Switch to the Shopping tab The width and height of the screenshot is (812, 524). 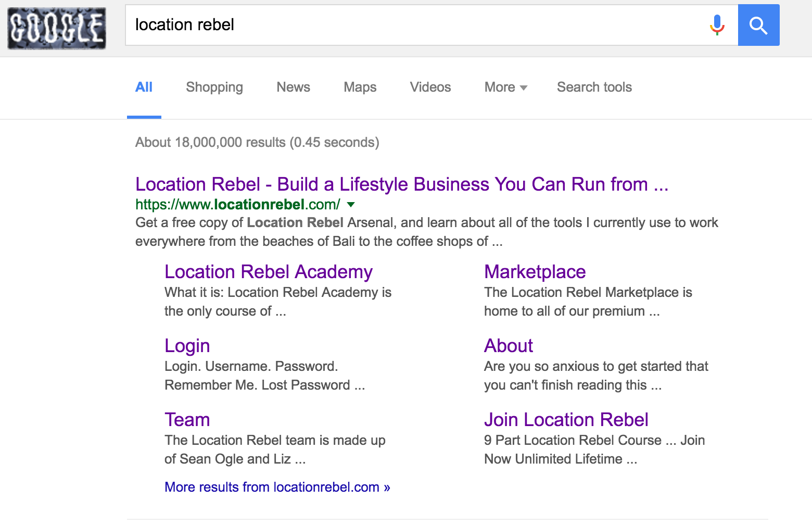click(x=214, y=87)
